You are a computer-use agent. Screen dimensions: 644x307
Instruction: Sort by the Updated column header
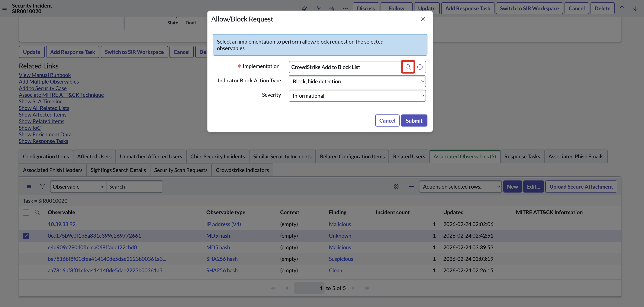pos(453,212)
